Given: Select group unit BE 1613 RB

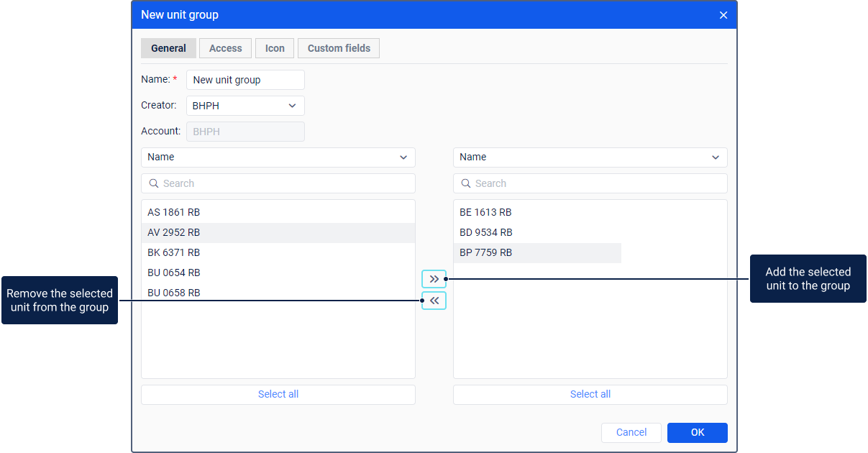Looking at the screenshot, I should 537,213.
